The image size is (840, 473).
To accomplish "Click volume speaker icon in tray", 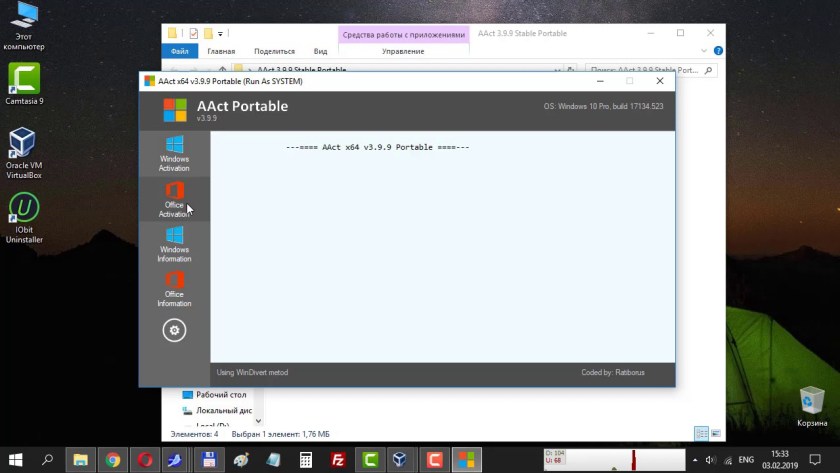I will [710, 460].
